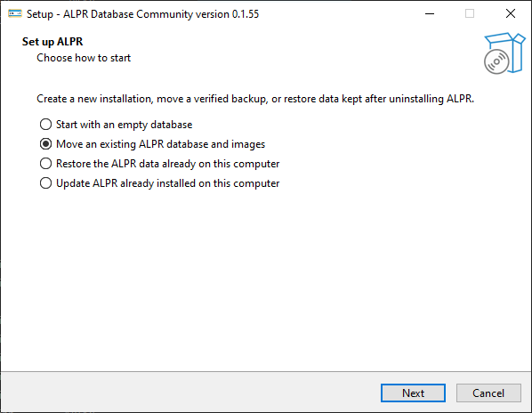Close the ALPR Setup window

[x=511, y=14]
